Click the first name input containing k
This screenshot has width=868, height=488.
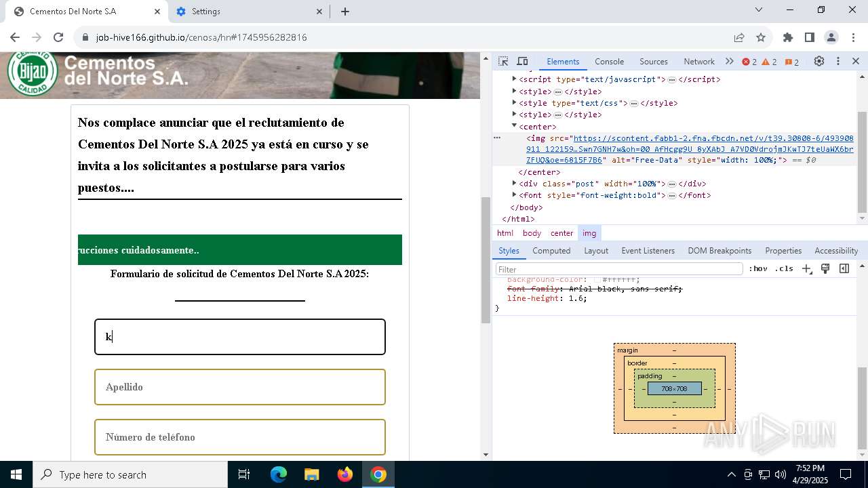240,337
